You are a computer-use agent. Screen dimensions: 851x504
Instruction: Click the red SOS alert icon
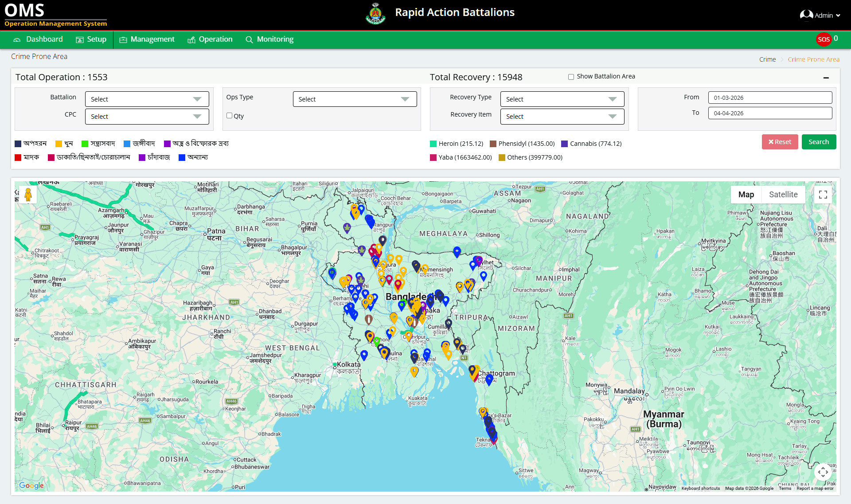click(x=824, y=39)
